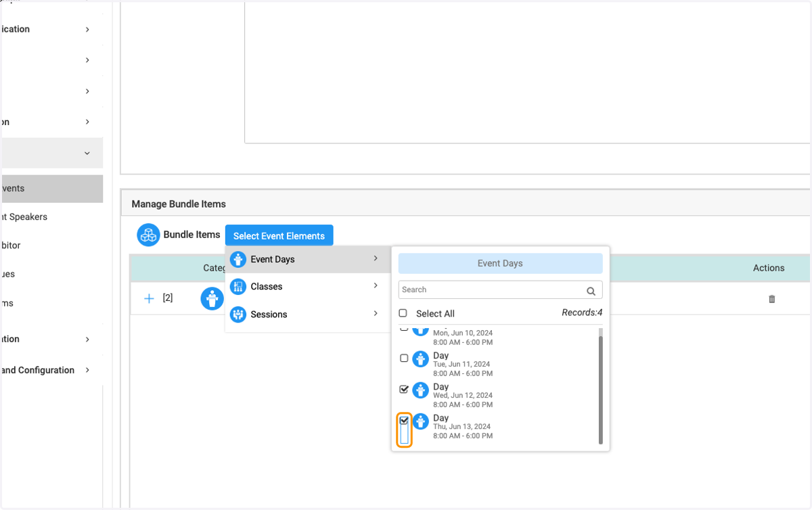
Task: Click the Sessions menu icon
Action: tap(238, 315)
